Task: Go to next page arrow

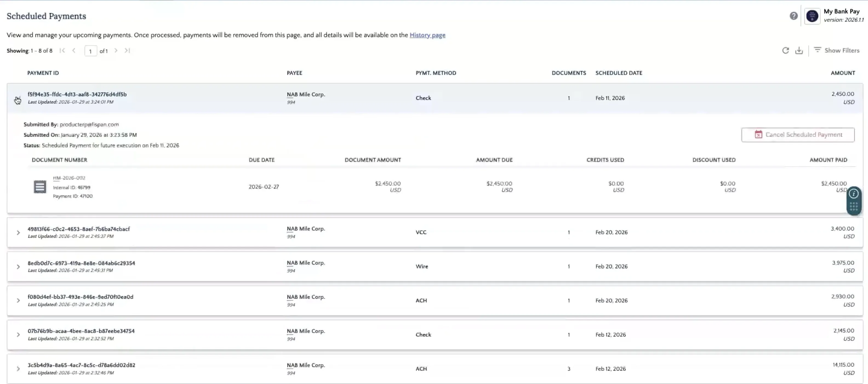Action: click(x=116, y=51)
